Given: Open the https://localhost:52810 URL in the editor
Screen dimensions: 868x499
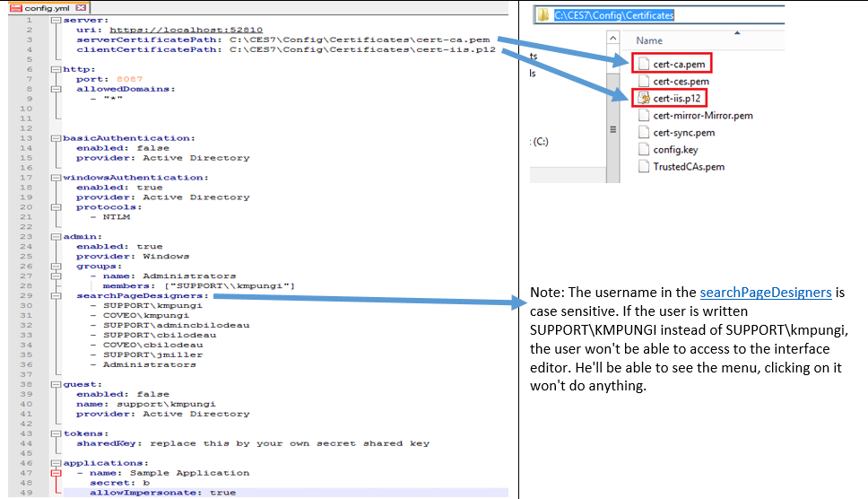Looking at the screenshot, I should point(186,30).
